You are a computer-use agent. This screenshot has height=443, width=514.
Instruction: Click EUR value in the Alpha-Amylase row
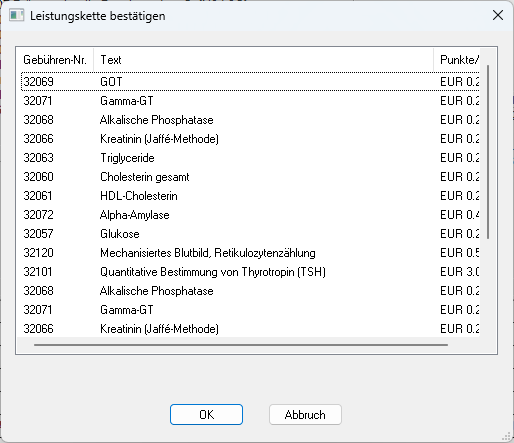pos(460,215)
